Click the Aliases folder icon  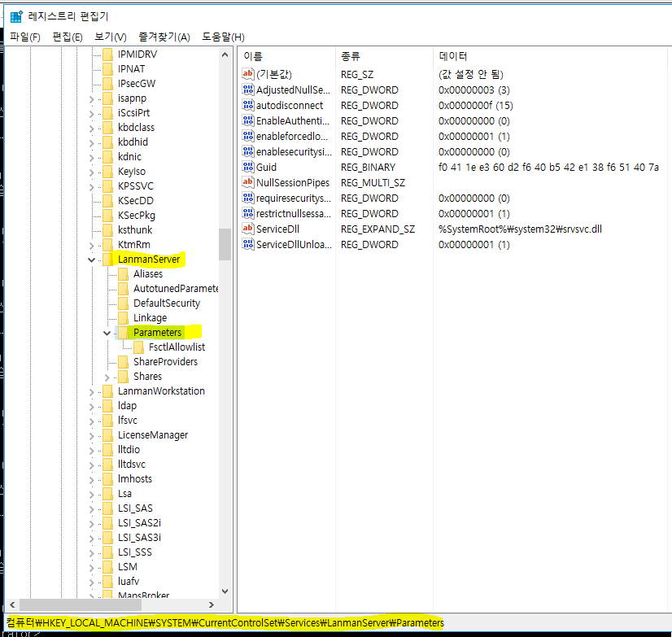click(x=124, y=273)
